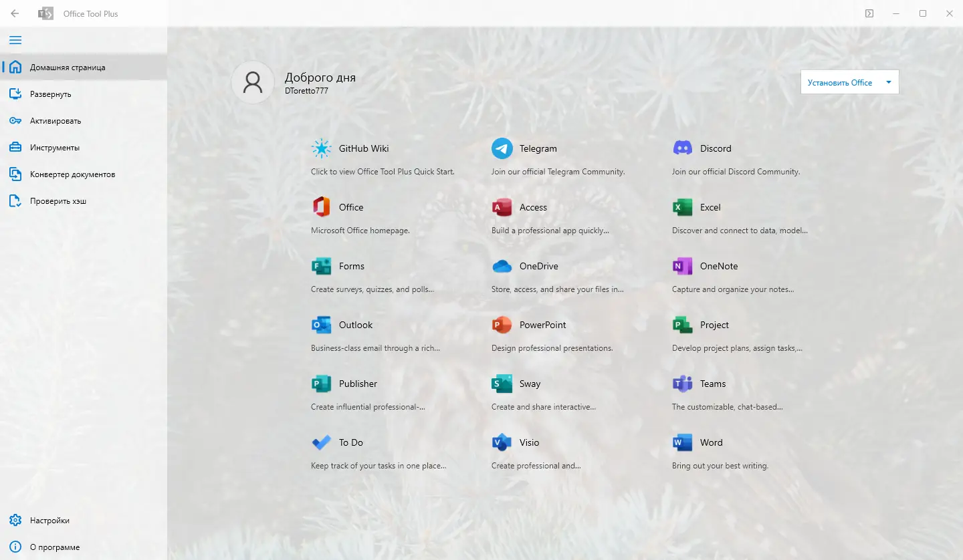The image size is (963, 560).
Task: Open the Развернуть sidebar section
Action: 84,94
